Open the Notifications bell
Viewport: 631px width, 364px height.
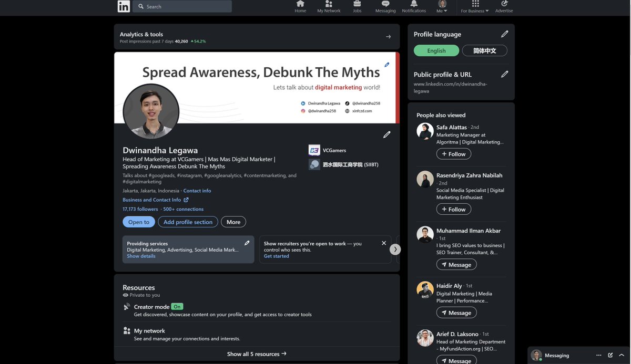click(x=414, y=7)
